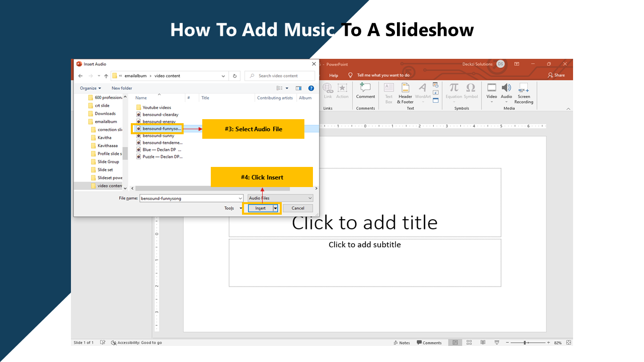The image size is (644, 362).
Task: Open Ribbon Display Options button
Action: click(517, 64)
